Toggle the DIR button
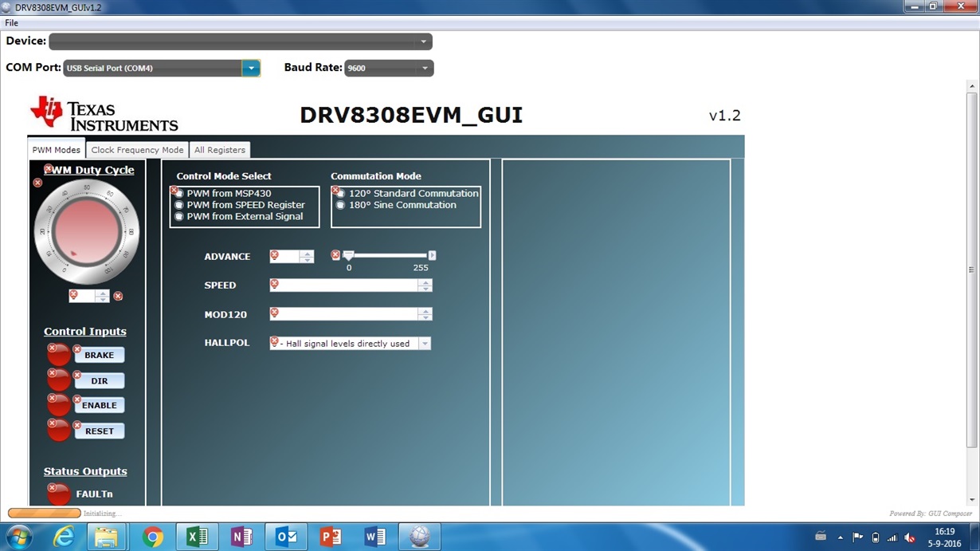The image size is (980, 551). (x=100, y=380)
